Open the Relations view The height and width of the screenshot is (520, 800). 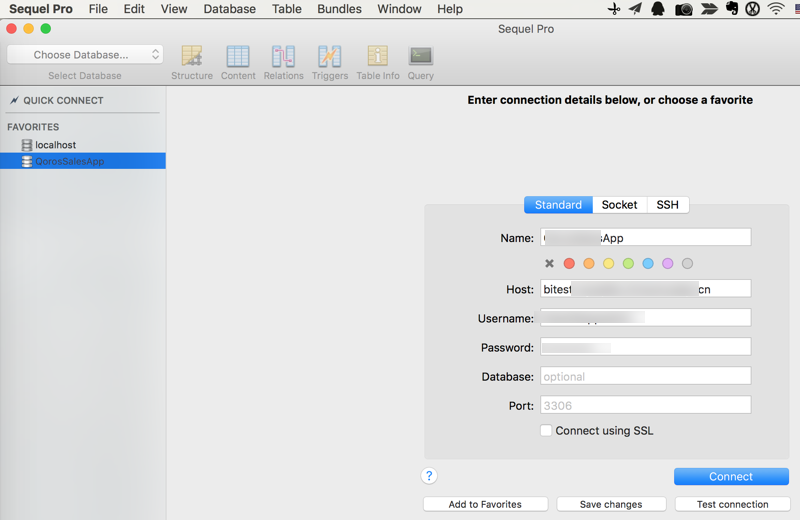(283, 62)
